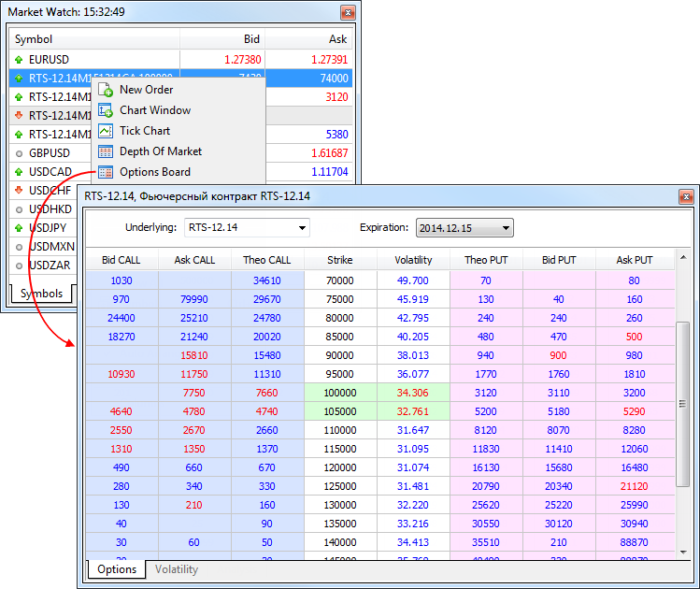Click the Options Board icon
Image resolution: width=700 pixels, height=589 pixels.
tap(105, 172)
